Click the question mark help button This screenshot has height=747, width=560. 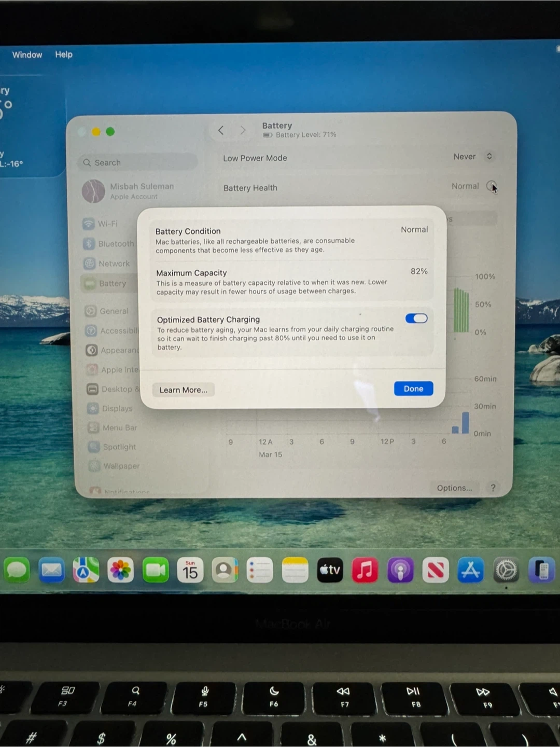pyautogui.click(x=493, y=488)
